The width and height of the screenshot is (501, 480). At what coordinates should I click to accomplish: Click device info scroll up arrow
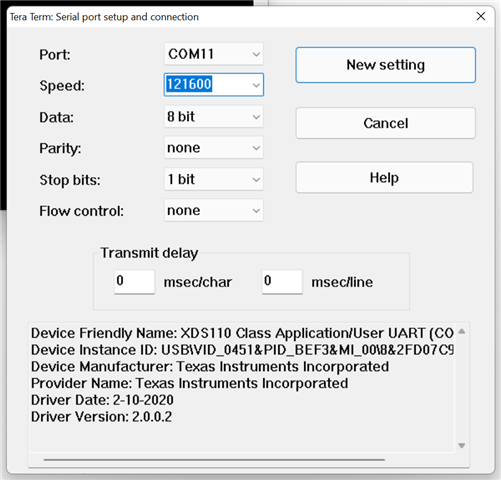tap(462, 331)
